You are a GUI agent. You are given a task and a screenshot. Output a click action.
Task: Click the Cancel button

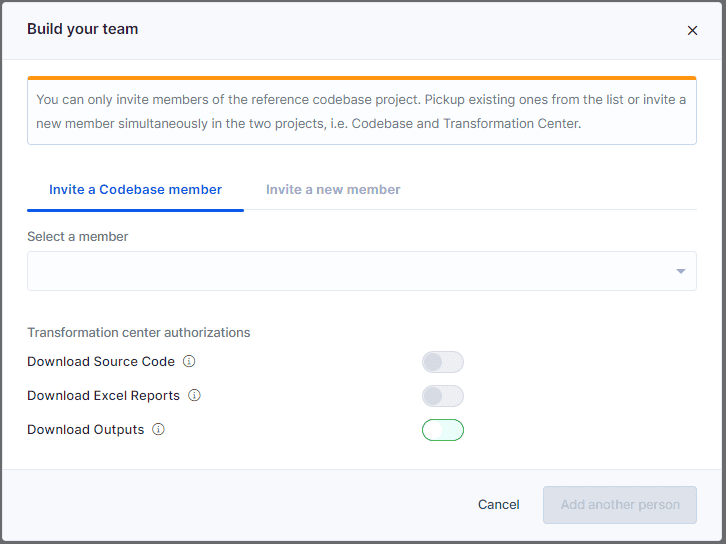coord(498,505)
